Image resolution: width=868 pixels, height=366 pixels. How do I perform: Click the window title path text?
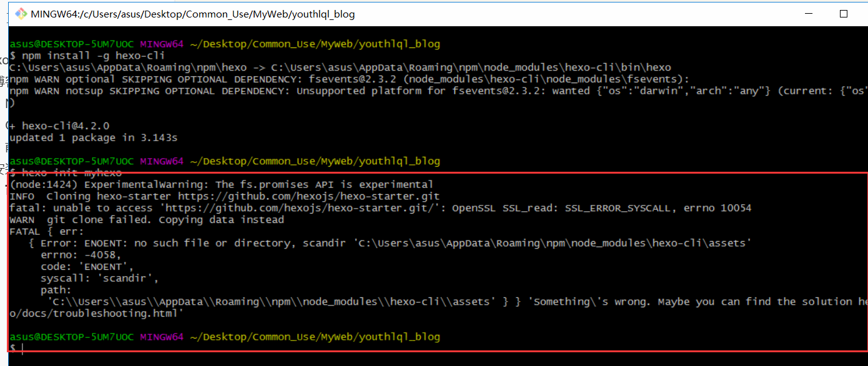193,14
